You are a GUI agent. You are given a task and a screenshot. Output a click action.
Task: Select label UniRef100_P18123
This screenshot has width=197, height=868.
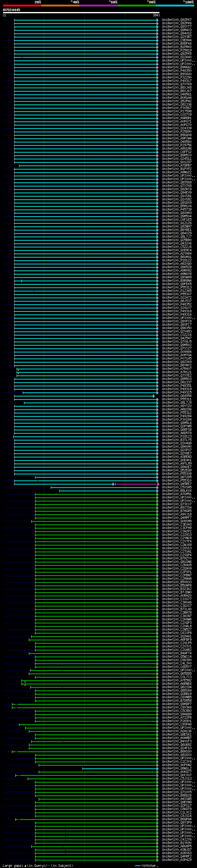click(x=177, y=436)
